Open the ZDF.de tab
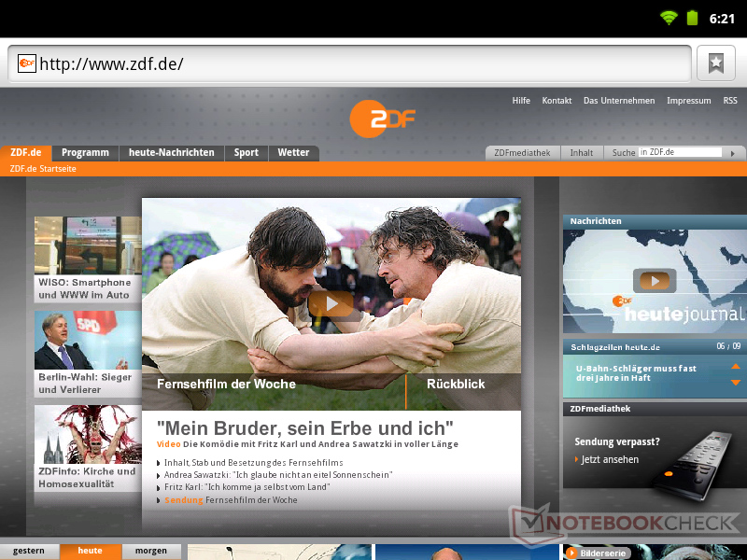Image resolution: width=747 pixels, height=560 pixels. 26,152
